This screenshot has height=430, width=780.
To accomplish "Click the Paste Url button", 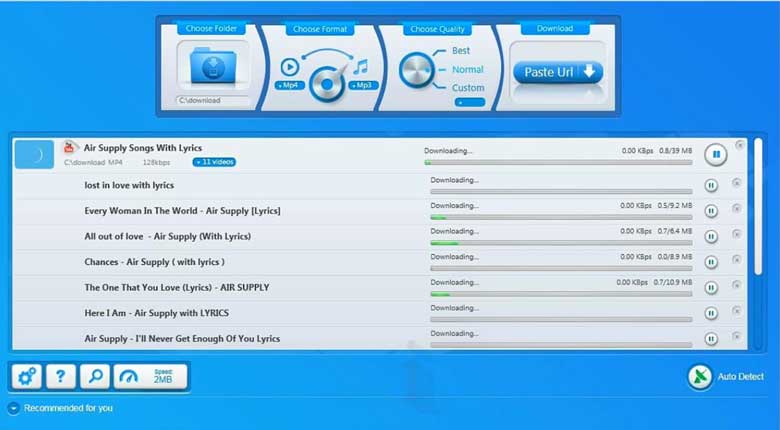I will pos(558,72).
